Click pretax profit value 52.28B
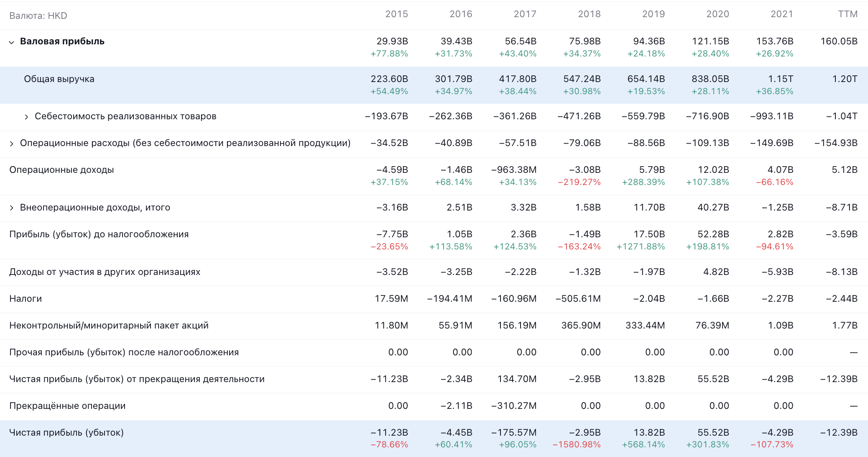This screenshot has height=457, width=868. [x=713, y=234]
